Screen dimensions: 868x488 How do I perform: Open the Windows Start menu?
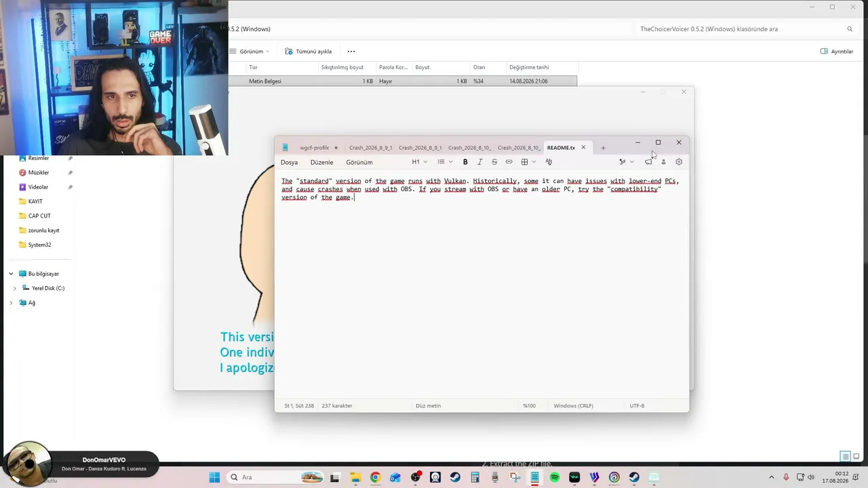tap(214, 477)
